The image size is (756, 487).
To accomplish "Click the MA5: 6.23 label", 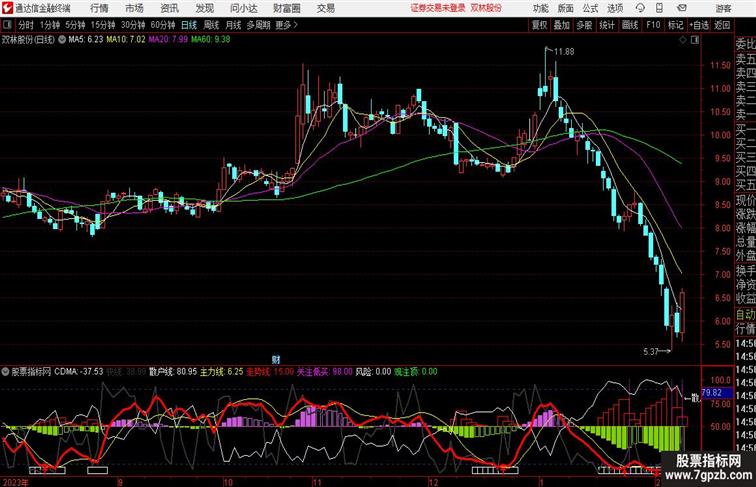I will click(x=86, y=40).
